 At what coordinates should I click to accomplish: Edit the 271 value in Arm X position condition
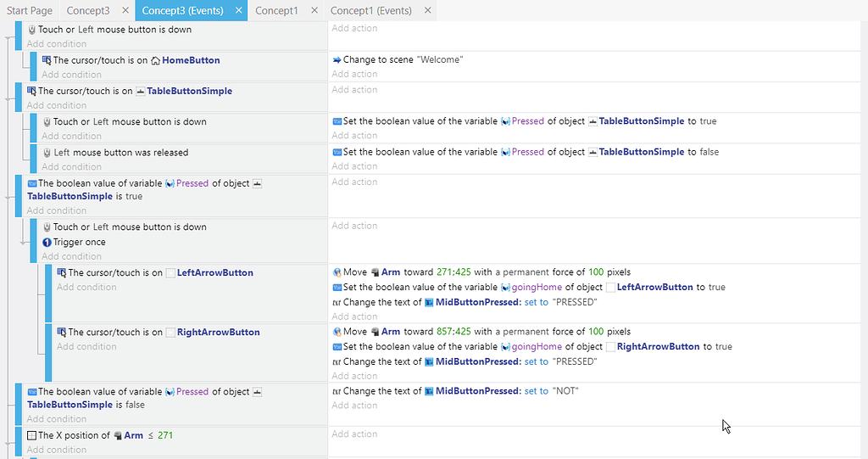(x=165, y=435)
